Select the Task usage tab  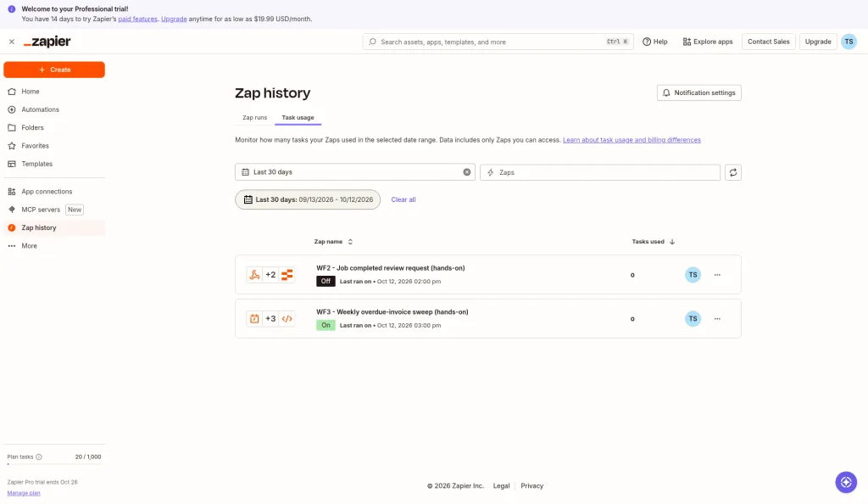[x=298, y=117]
